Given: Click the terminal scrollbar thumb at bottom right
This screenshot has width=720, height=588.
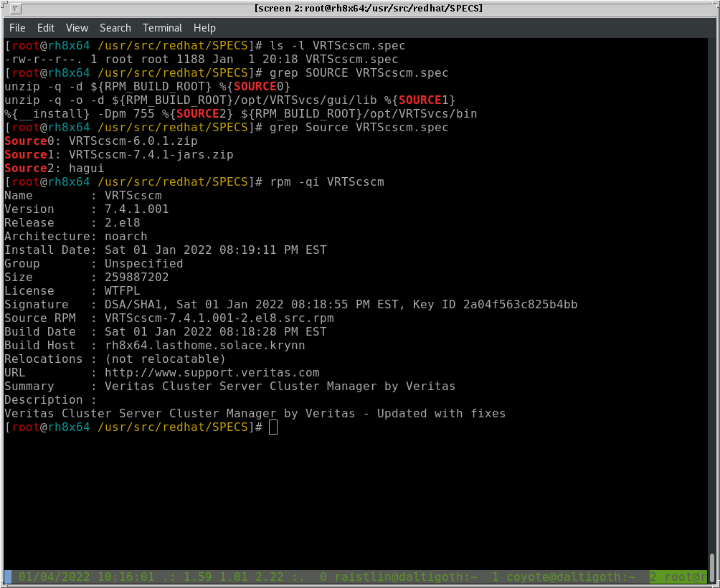Looking at the screenshot, I should (x=711, y=561).
